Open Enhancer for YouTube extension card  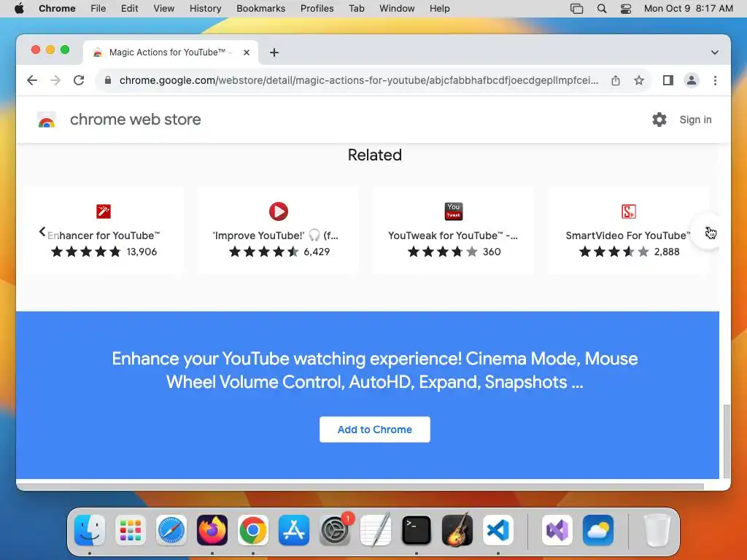pos(104,230)
